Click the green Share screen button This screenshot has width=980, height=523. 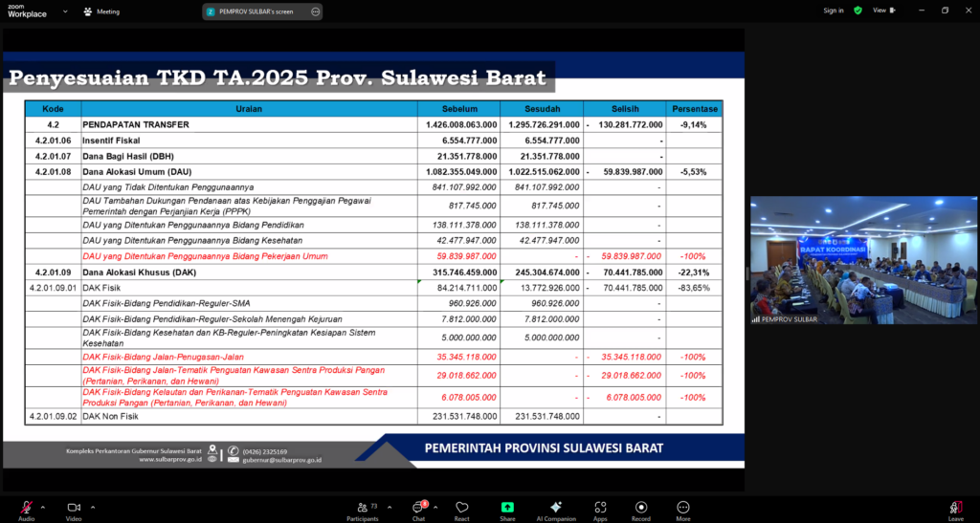(x=507, y=508)
